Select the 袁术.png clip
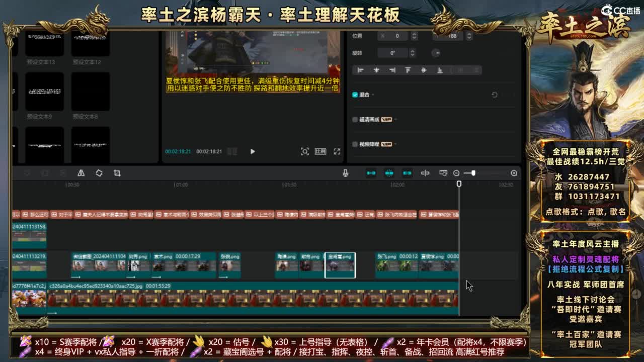The image size is (644, 362). (184, 265)
